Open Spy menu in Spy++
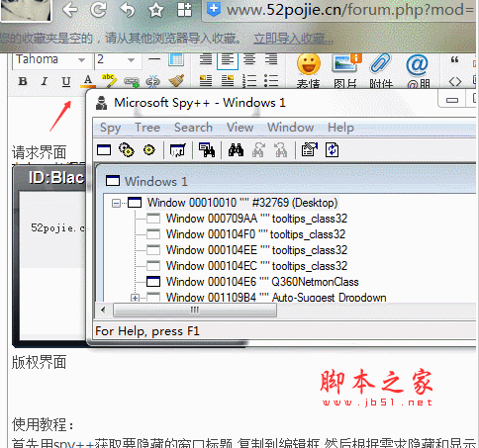479x448 pixels. (x=110, y=128)
